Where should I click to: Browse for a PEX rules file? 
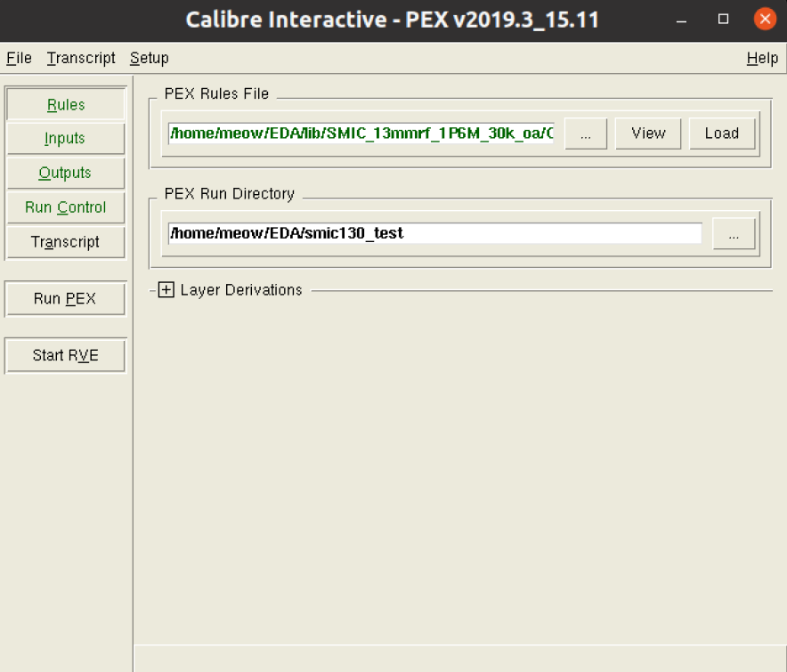click(x=585, y=133)
